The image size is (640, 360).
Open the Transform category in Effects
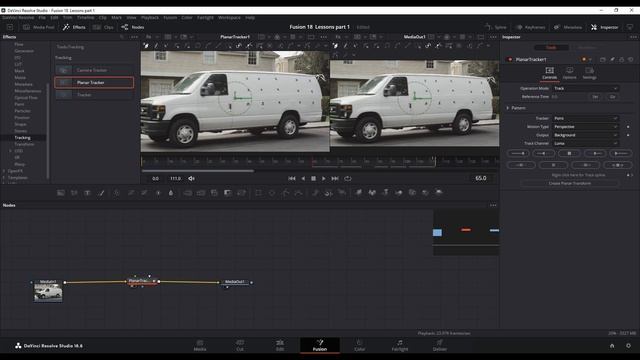pyautogui.click(x=24, y=144)
